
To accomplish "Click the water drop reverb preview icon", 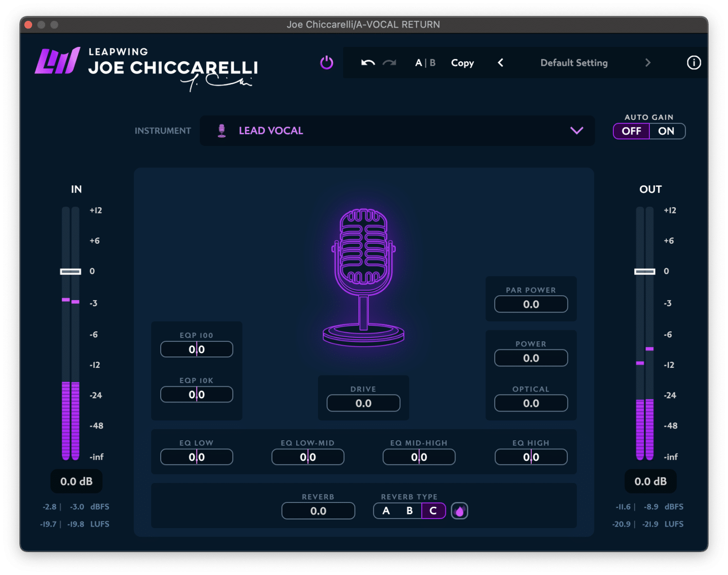I will [x=459, y=511].
